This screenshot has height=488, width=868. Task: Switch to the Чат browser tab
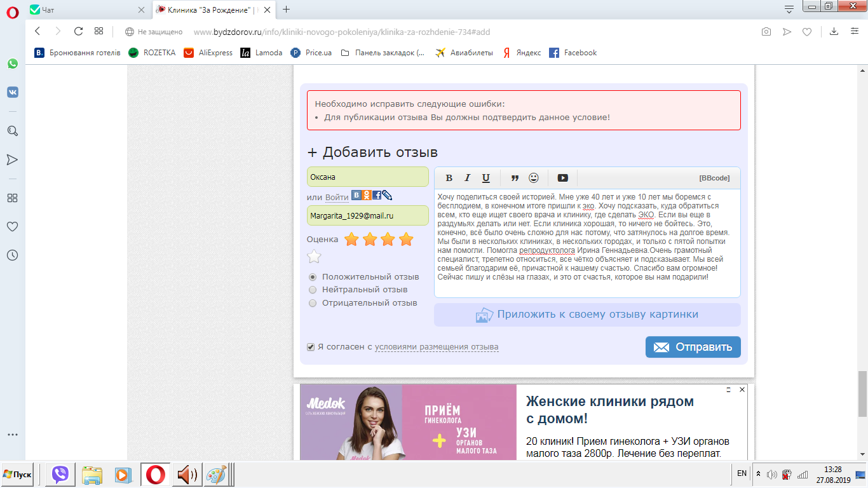pos(88,9)
